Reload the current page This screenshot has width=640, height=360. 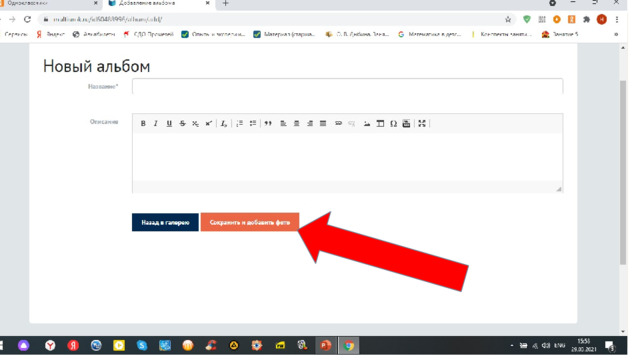[x=27, y=19]
